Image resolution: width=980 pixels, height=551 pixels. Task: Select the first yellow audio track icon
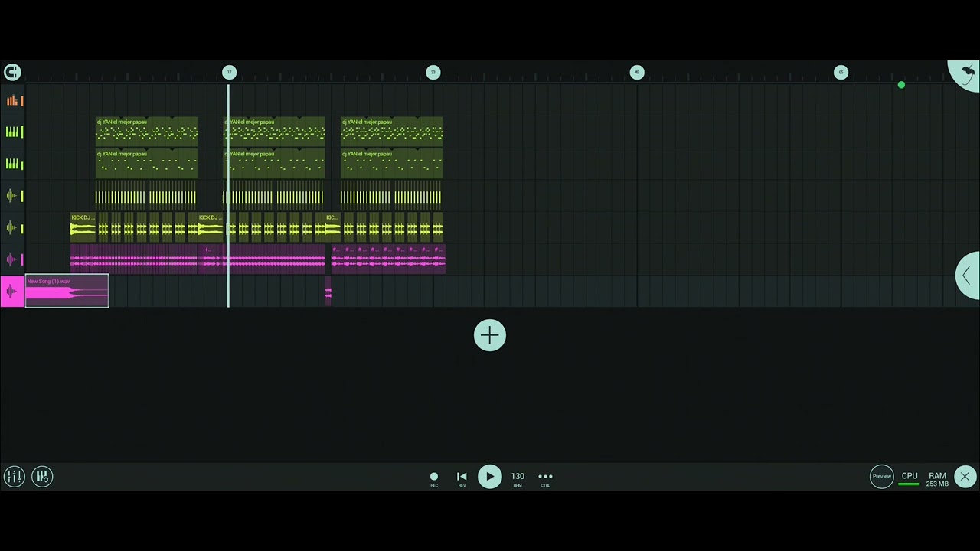(x=12, y=196)
